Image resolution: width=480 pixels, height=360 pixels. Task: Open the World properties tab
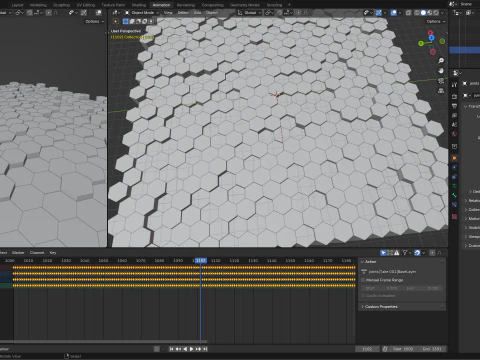454,134
